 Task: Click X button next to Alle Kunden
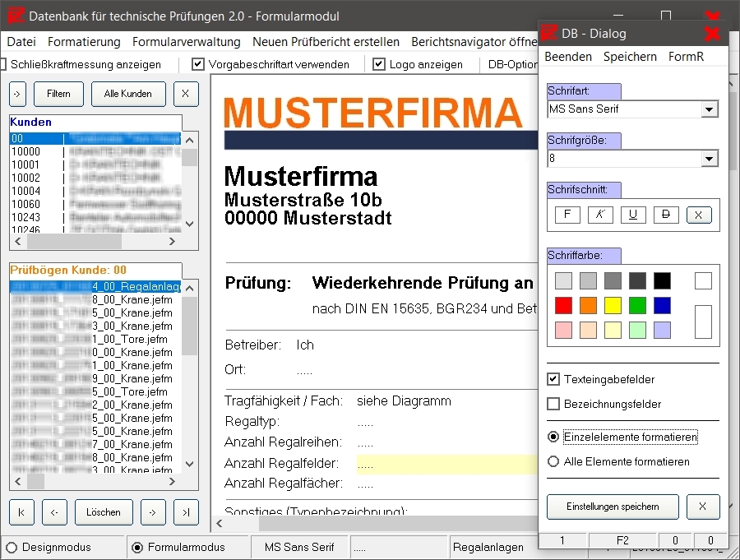click(186, 94)
